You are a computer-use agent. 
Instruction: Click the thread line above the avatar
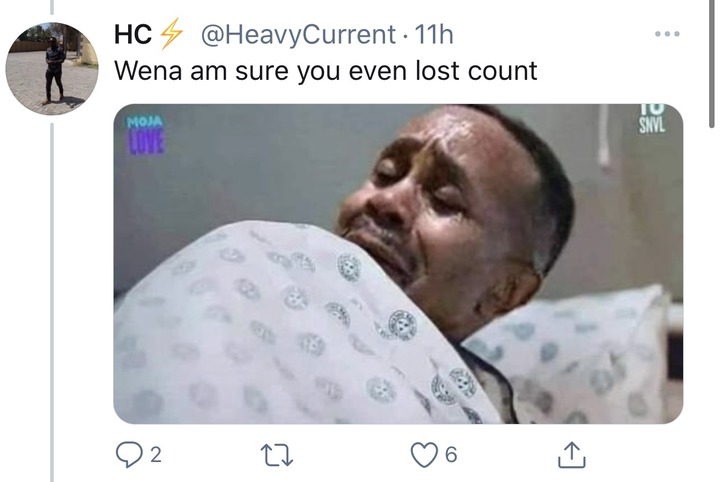pos(52,6)
